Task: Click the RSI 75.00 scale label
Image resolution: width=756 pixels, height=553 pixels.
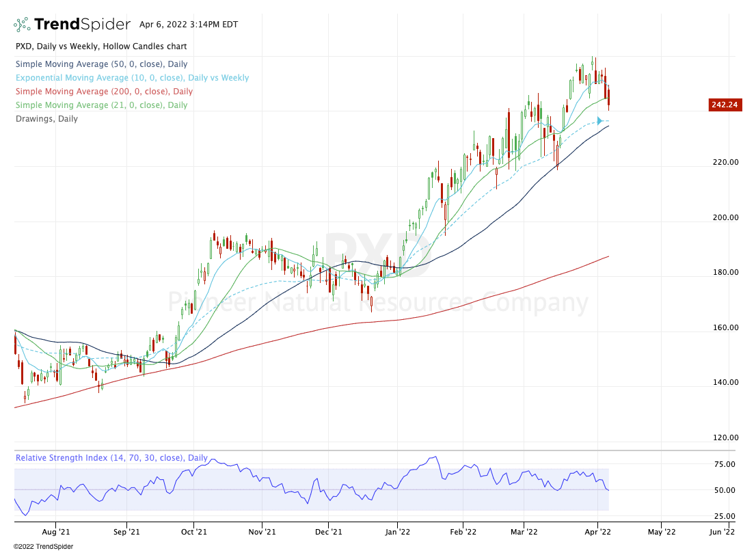Action: point(725,464)
